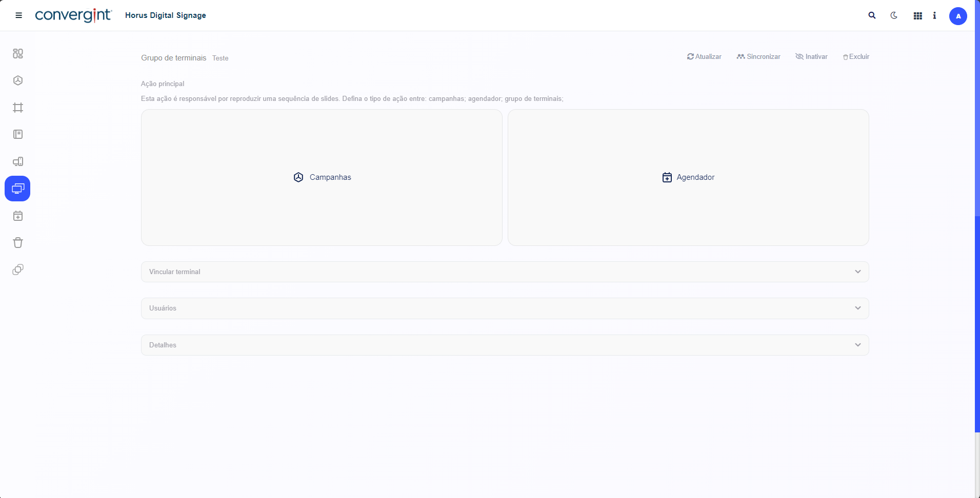Click the info icon in header
The width and height of the screenshot is (980, 498).
pyautogui.click(x=934, y=15)
